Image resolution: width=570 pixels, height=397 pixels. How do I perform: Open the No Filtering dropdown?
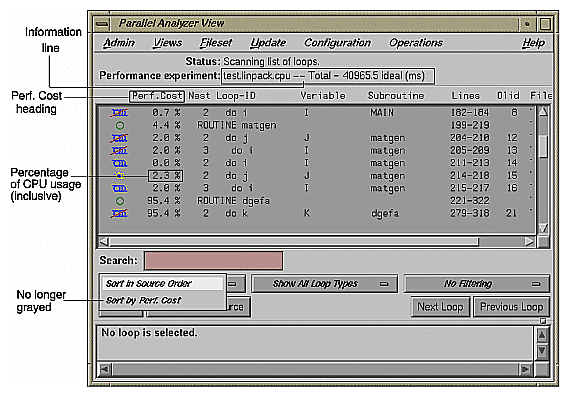click(x=477, y=284)
